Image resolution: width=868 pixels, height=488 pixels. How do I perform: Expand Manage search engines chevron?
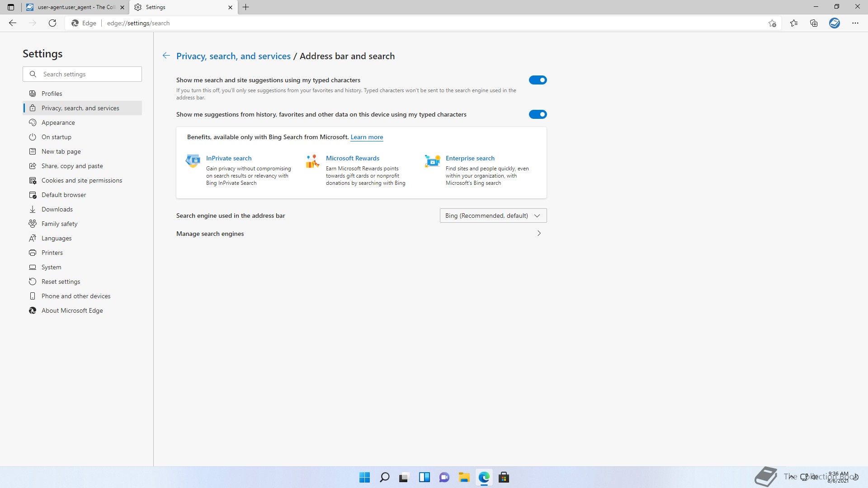[539, 234]
